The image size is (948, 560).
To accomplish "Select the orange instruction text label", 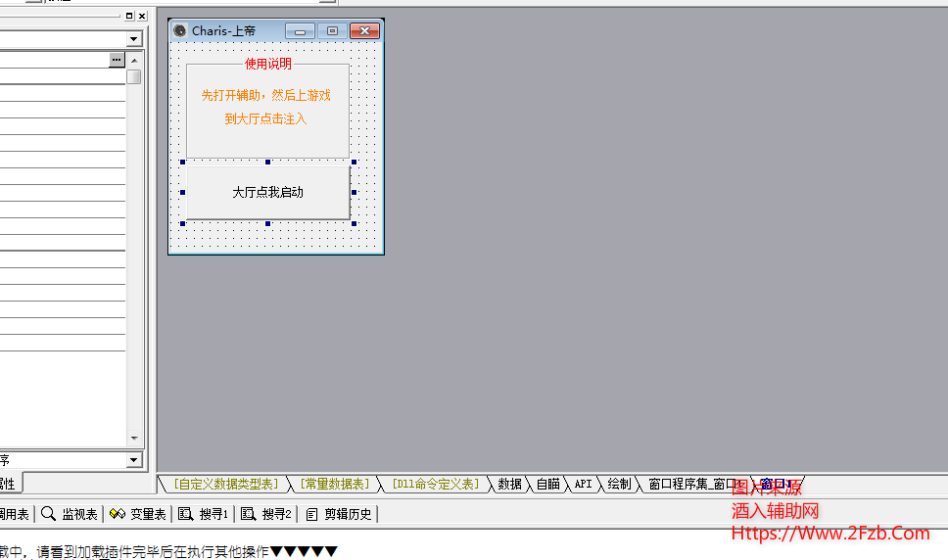I will (x=266, y=107).
